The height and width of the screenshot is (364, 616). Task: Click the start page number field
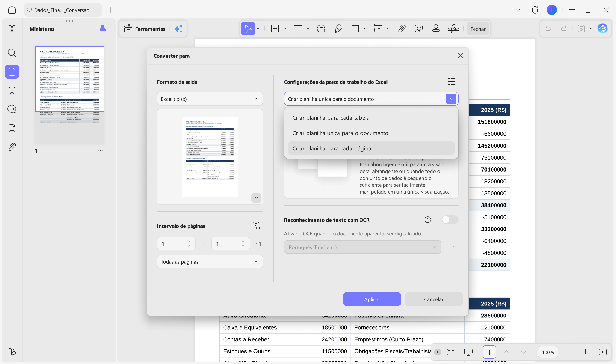176,244
